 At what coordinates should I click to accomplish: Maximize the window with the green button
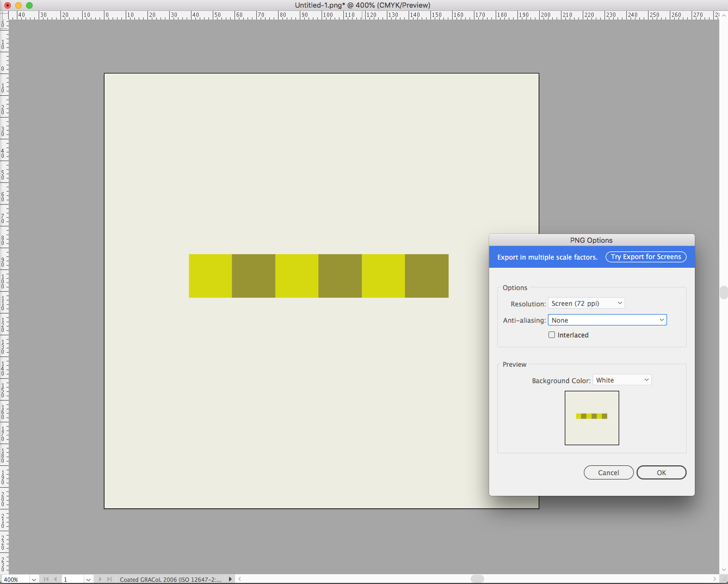click(29, 5)
